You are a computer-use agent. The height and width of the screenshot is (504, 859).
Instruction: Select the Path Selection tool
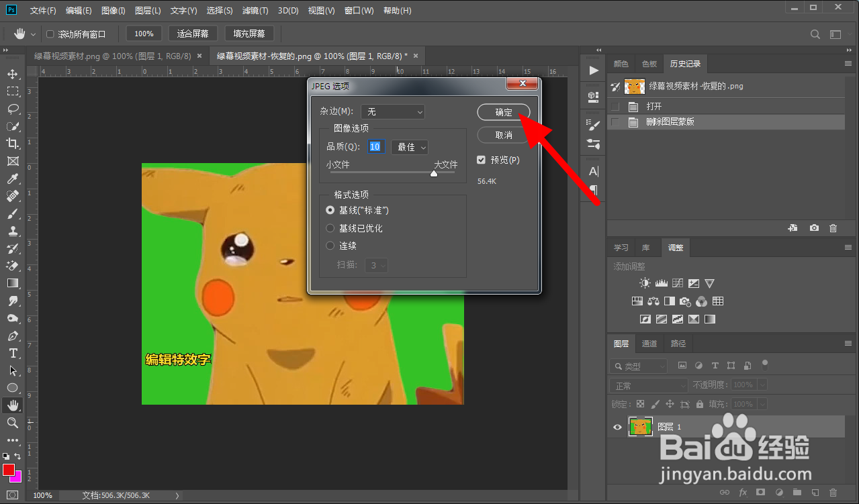point(13,370)
